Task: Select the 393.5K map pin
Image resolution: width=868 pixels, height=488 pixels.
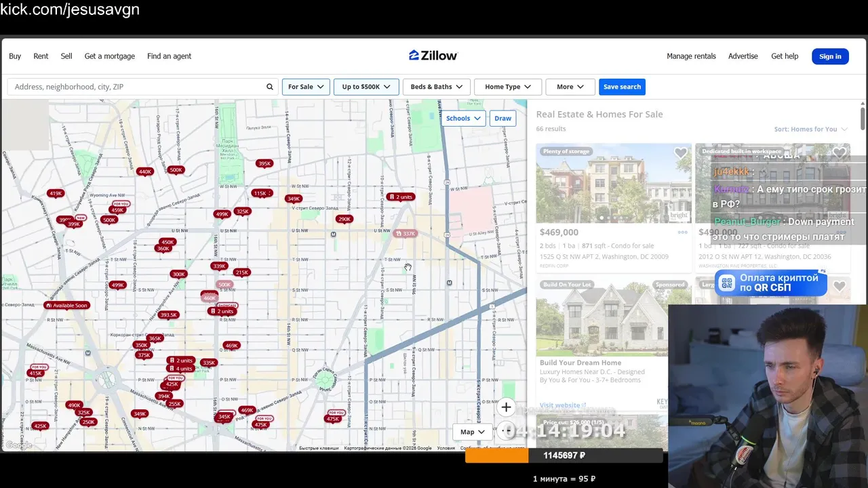Action: (x=168, y=314)
